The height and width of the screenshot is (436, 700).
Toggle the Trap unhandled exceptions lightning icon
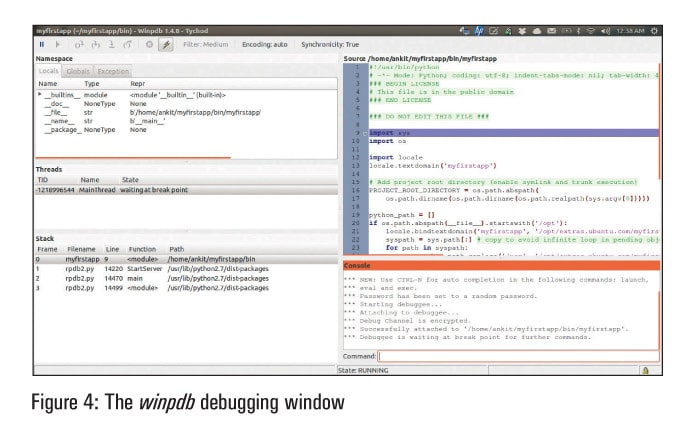pyautogui.click(x=166, y=44)
